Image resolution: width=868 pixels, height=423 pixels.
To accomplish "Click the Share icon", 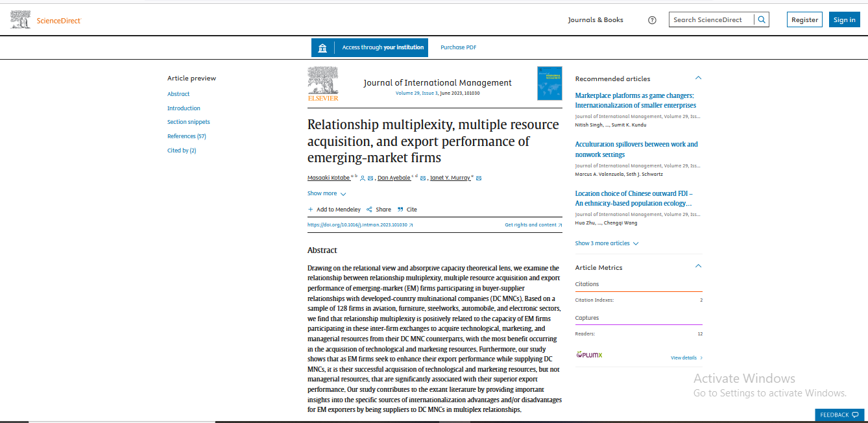I will [x=369, y=210].
